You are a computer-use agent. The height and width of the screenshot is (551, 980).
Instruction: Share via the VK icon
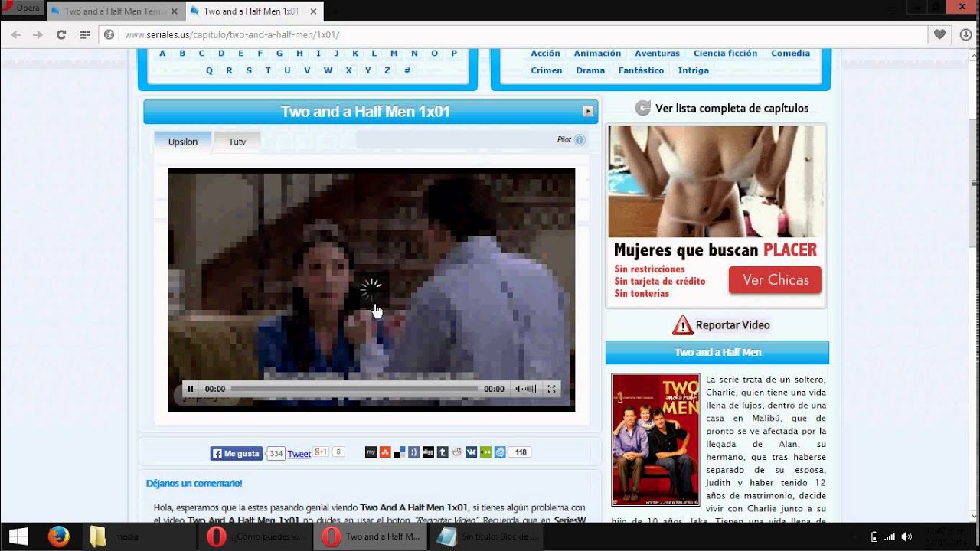tap(471, 452)
